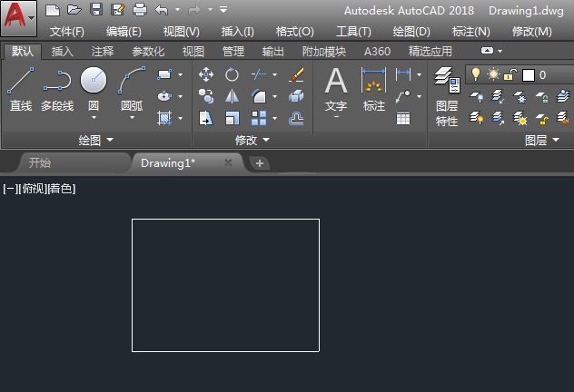Screen dimensions: 574x392
Task: Activate the Move tool
Action: pyautogui.click(x=206, y=74)
